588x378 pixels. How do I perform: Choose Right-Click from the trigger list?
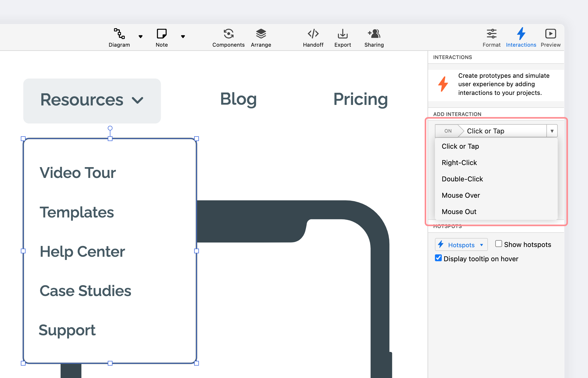459,163
